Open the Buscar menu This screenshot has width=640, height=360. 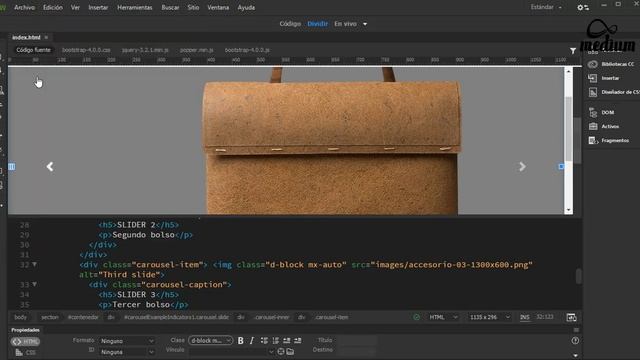click(x=170, y=7)
